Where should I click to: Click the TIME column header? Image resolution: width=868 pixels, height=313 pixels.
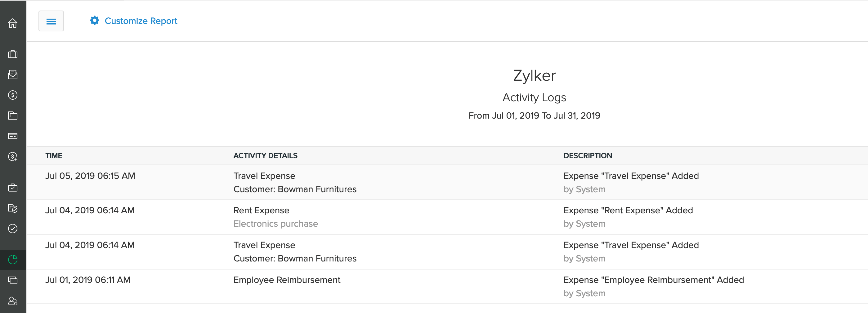click(x=54, y=156)
